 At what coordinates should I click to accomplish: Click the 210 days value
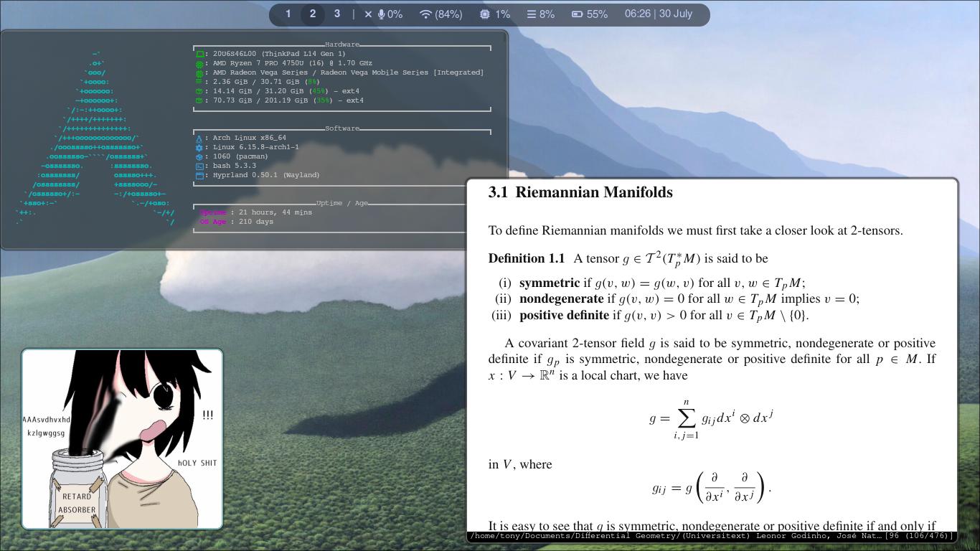point(256,222)
